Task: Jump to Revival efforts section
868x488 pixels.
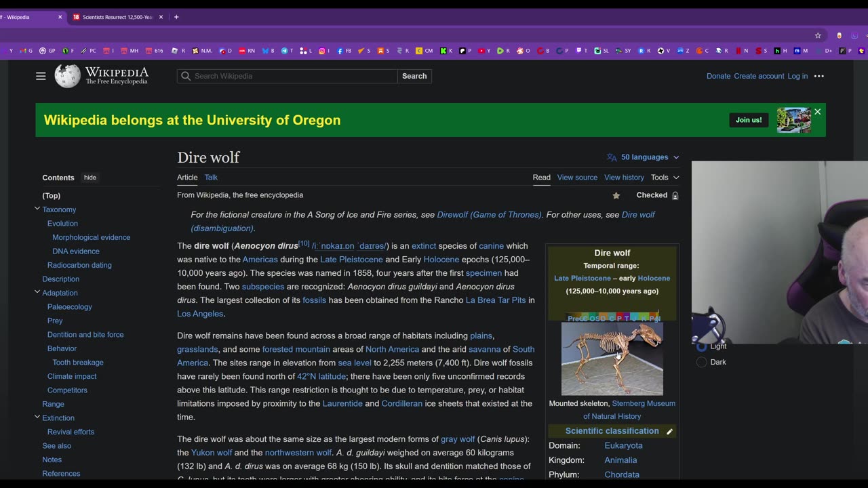Action: tap(71, 432)
